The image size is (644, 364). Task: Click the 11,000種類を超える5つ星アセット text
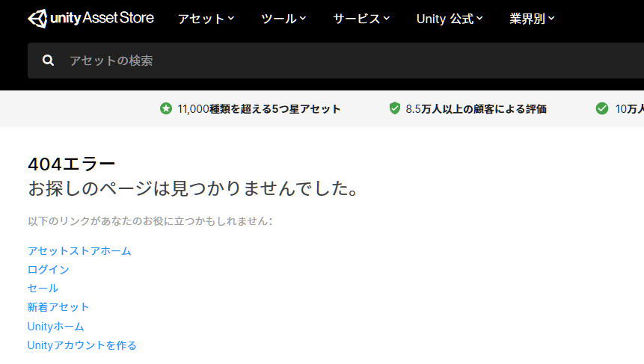[x=259, y=108]
